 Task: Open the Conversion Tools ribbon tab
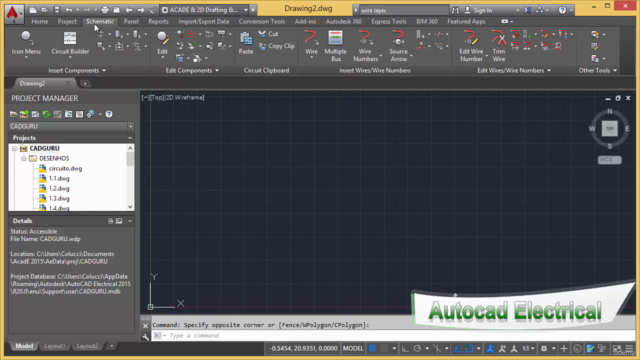[x=262, y=22]
